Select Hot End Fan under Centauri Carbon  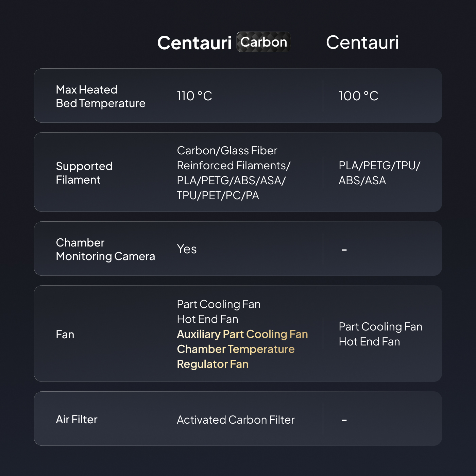tap(207, 319)
